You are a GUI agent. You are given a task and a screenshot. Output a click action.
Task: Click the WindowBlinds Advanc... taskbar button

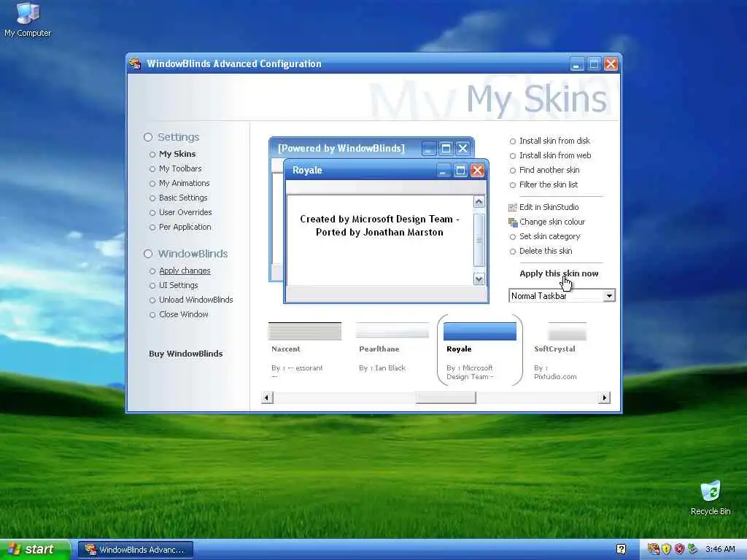pos(135,550)
